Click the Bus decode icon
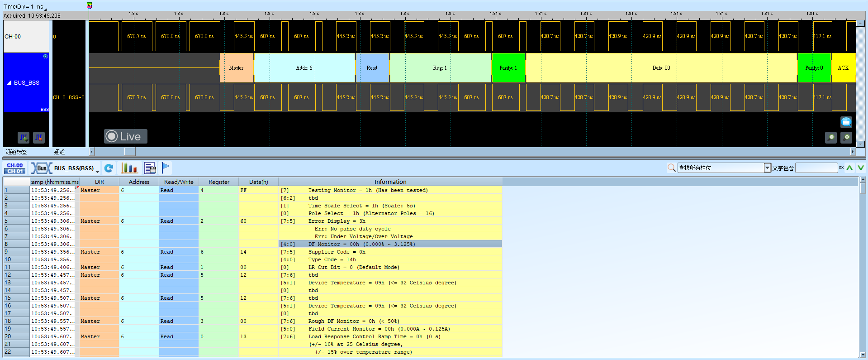 tap(41, 168)
